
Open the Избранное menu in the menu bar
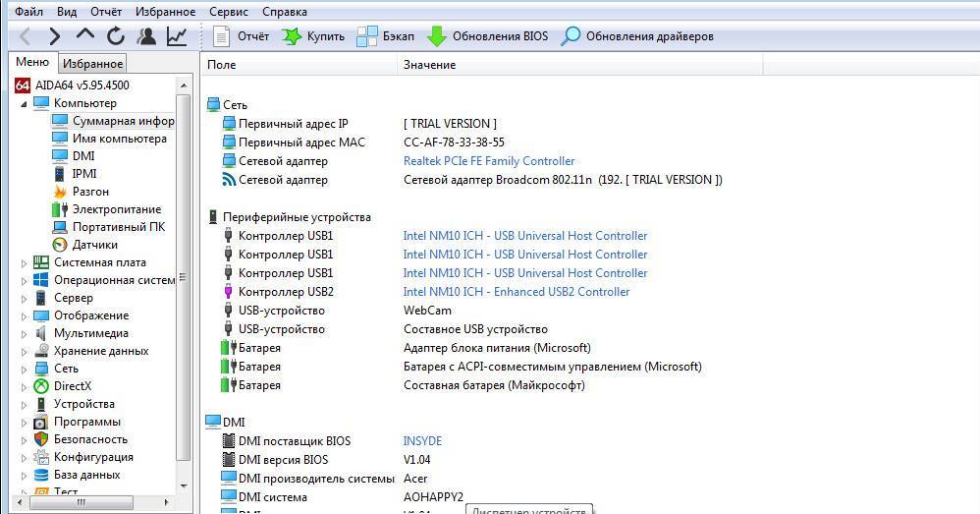pos(166,11)
